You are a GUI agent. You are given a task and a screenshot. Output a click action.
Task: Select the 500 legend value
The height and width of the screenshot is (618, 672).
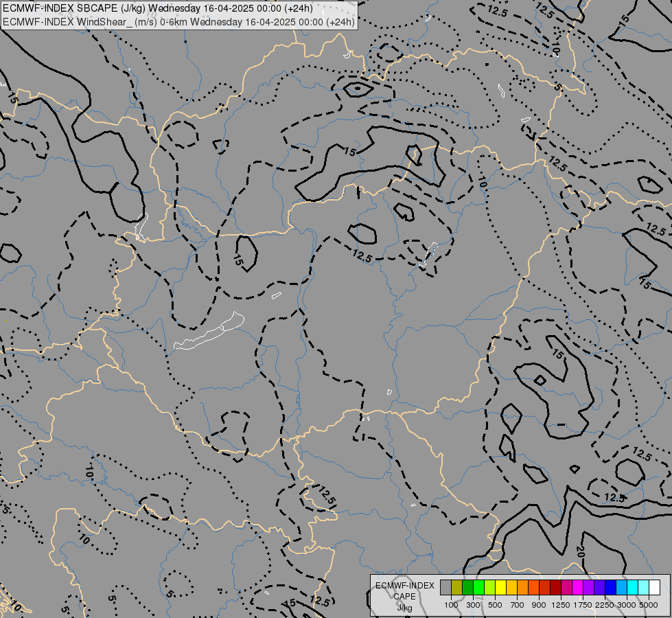pyautogui.click(x=495, y=605)
